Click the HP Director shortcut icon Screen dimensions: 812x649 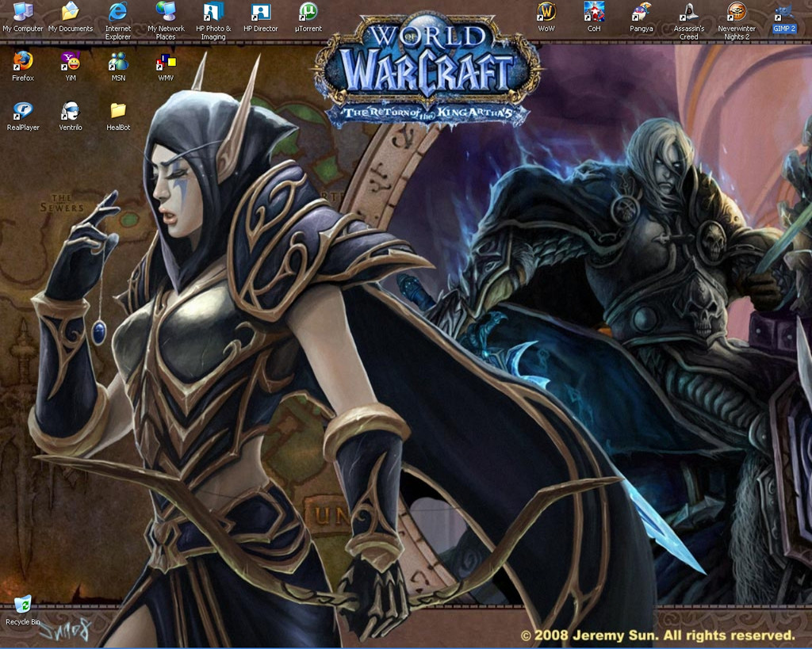click(x=260, y=17)
